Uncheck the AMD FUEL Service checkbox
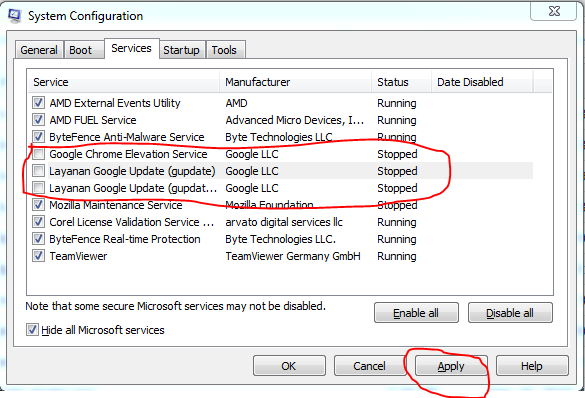Screen dimensions: 585x398 (38, 120)
